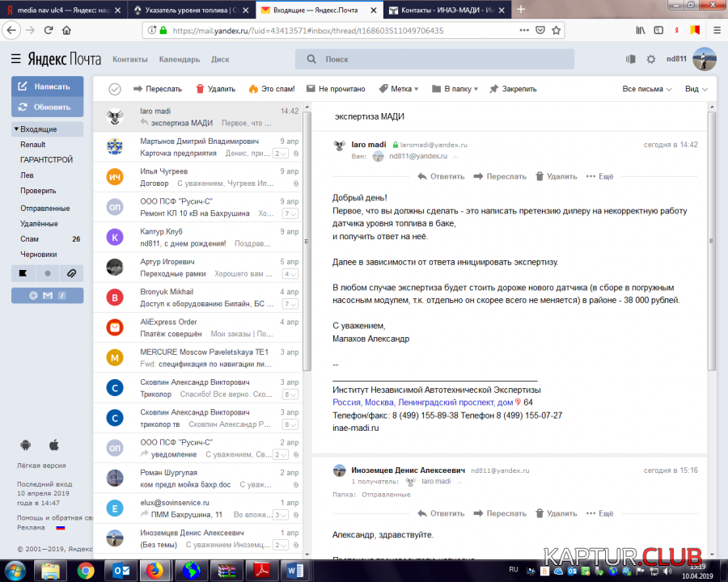Open the В папку dropdown
Screen dimensions: 728x582
[x=455, y=89]
